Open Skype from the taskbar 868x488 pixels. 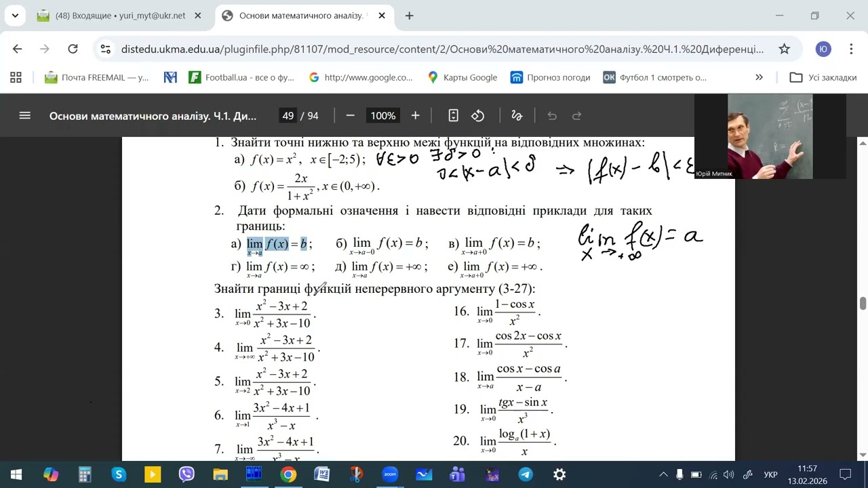click(119, 474)
